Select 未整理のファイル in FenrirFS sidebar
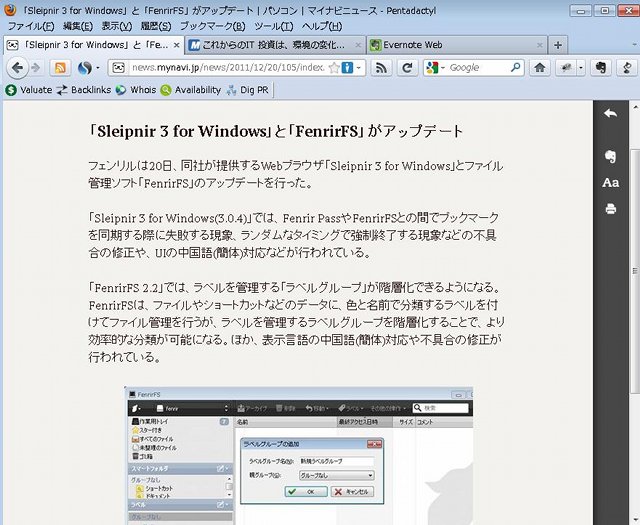640x525 pixels. [x=154, y=448]
